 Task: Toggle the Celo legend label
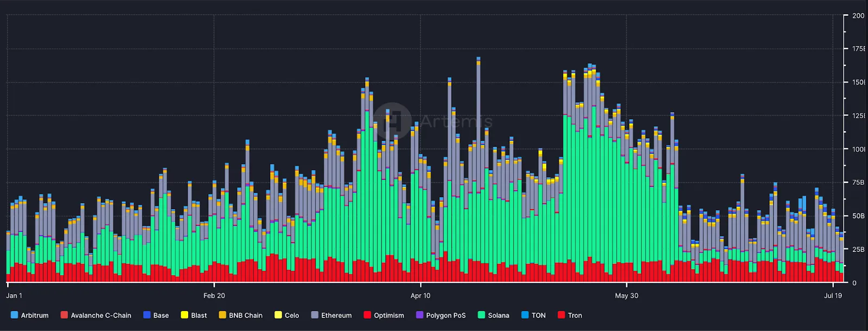click(292, 315)
